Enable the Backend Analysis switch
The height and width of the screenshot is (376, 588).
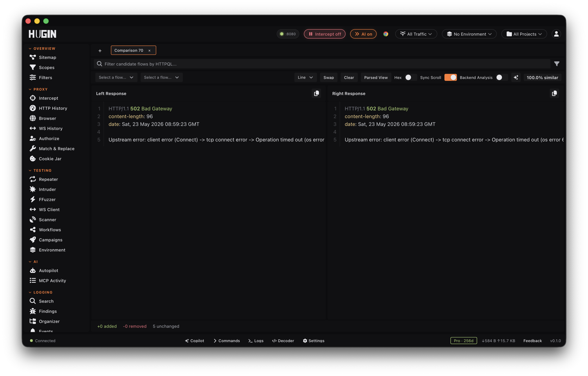pos(501,77)
